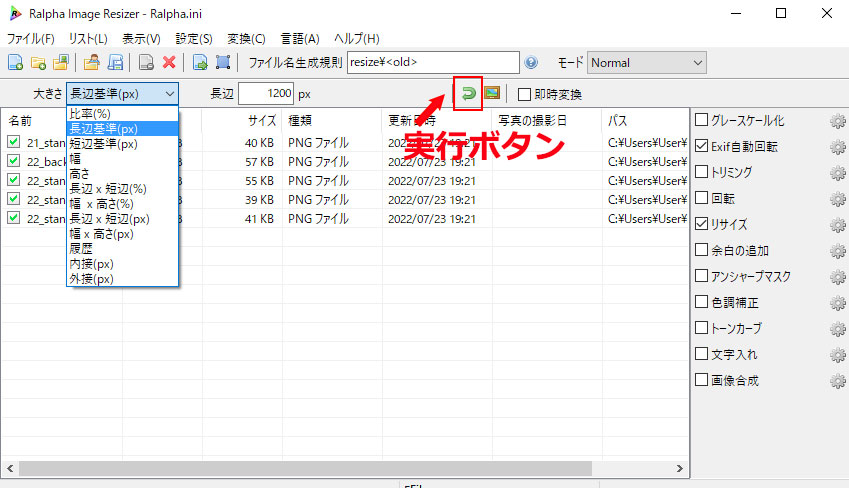Click the remove item page icon

tap(146, 62)
